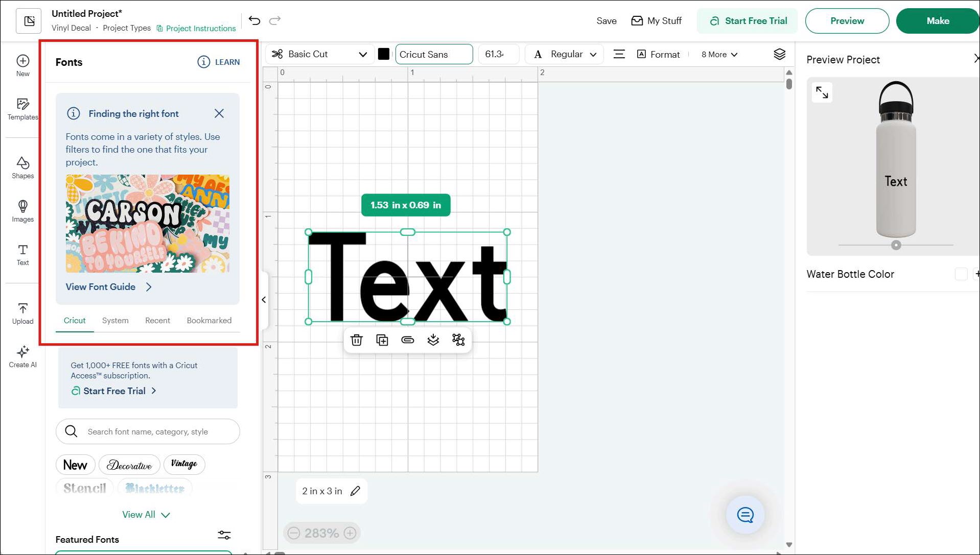Click the black text color swatch
Image resolution: width=980 pixels, height=555 pixels.
pyautogui.click(x=384, y=54)
